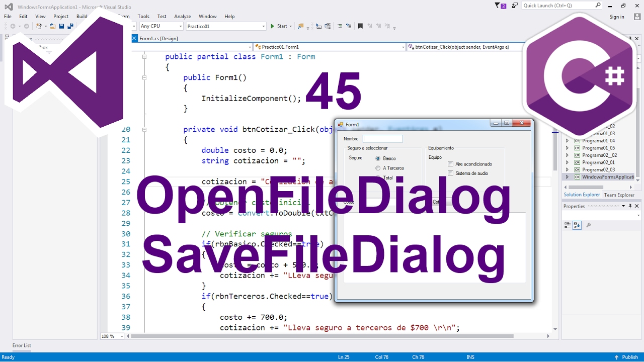Click the Visual Studio logo in title bar
The height and width of the screenshot is (362, 644).
coord(9,7)
